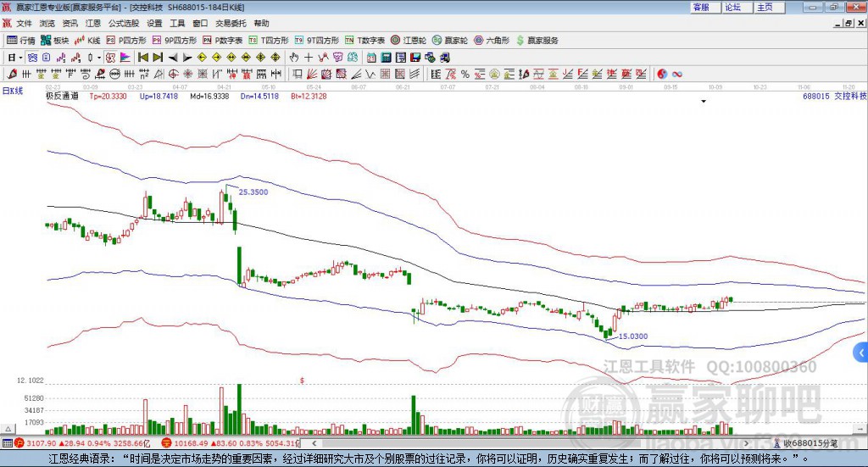868x467 pixels.
Task: Click the 客服 customer service button
Action: click(706, 7)
